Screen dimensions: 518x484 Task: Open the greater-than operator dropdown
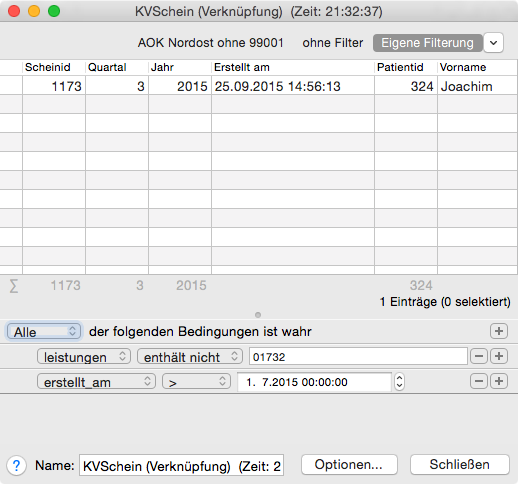click(x=196, y=382)
